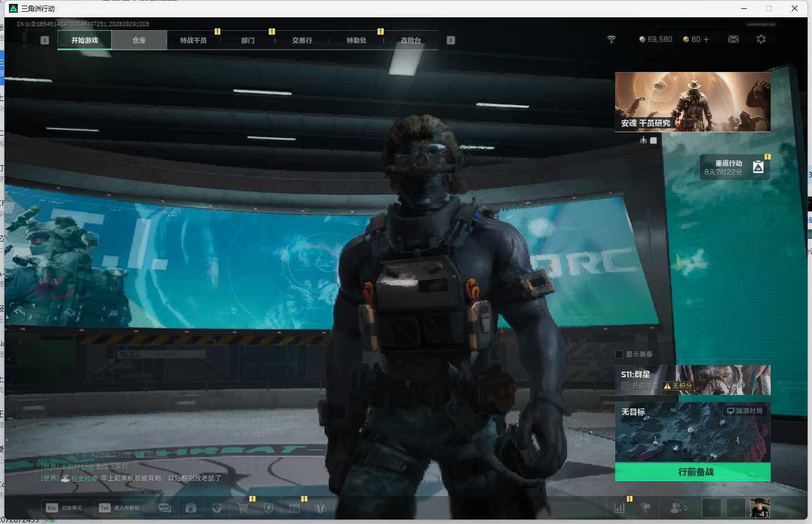Click the flag icon in bottom bar
This screenshot has width=812, height=524.
coord(646,508)
